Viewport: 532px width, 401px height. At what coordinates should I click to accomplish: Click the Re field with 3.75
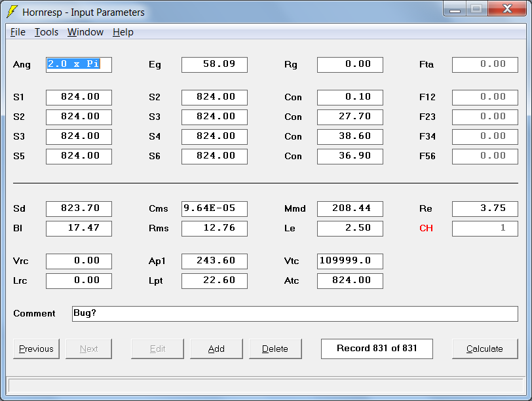(x=485, y=209)
